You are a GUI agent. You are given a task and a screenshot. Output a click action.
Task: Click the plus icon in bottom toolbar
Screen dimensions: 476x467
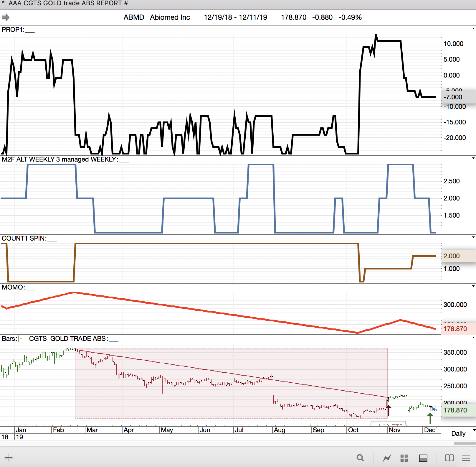click(9, 458)
